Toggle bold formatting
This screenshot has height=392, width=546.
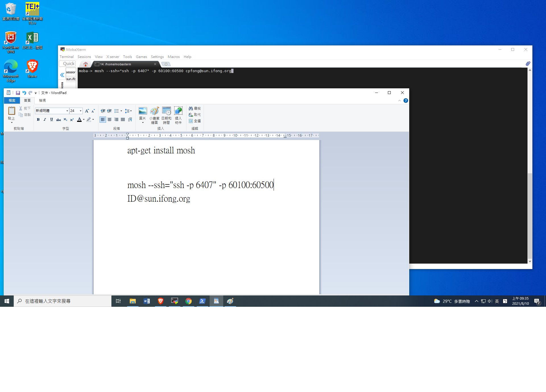pyautogui.click(x=38, y=120)
